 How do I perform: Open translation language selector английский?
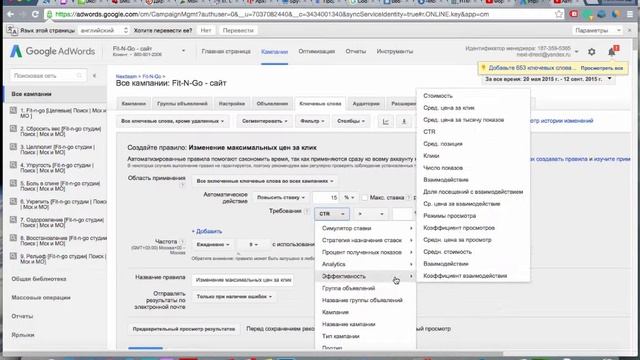(104, 30)
